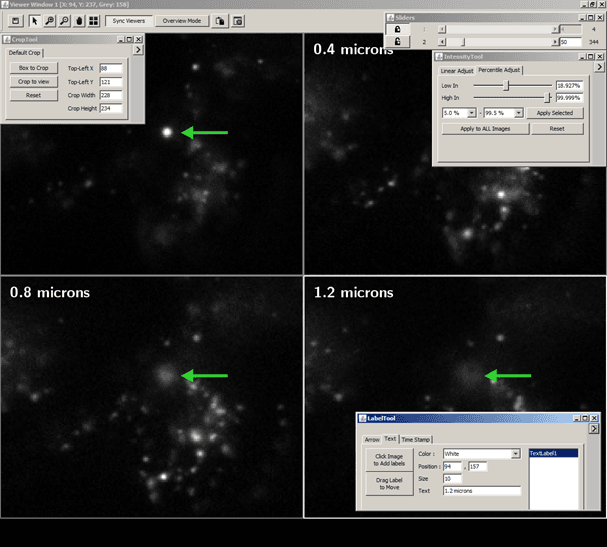Click Box to Crop button
607x547 pixels.
click(x=34, y=68)
